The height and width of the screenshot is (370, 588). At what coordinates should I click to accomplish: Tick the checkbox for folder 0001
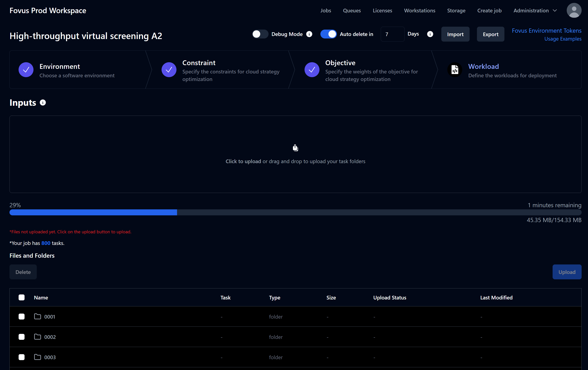(x=21, y=317)
